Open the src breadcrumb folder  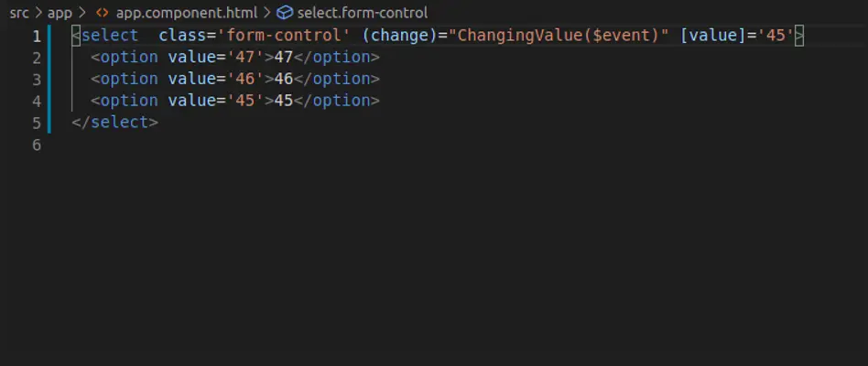[x=19, y=13]
